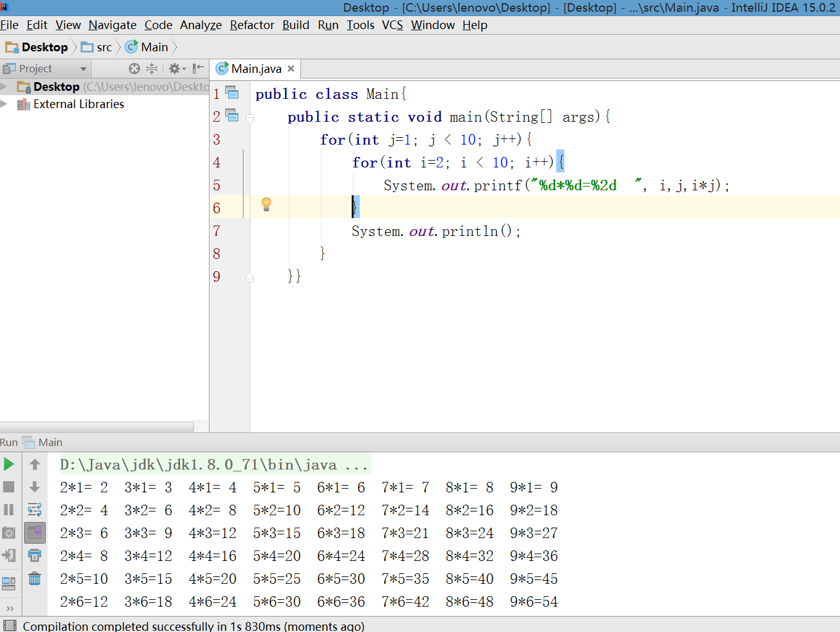
Task: Collapse the main method fold marker
Action: (x=250, y=117)
